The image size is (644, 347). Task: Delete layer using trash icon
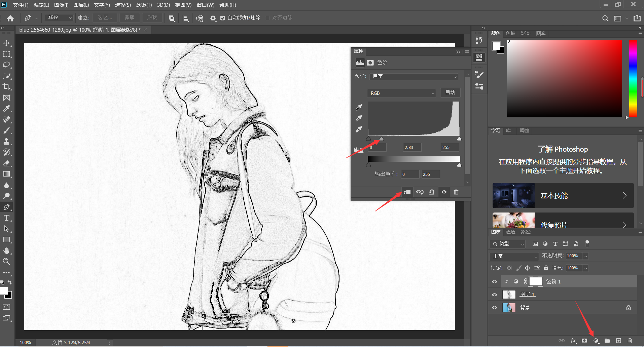pos(630,341)
